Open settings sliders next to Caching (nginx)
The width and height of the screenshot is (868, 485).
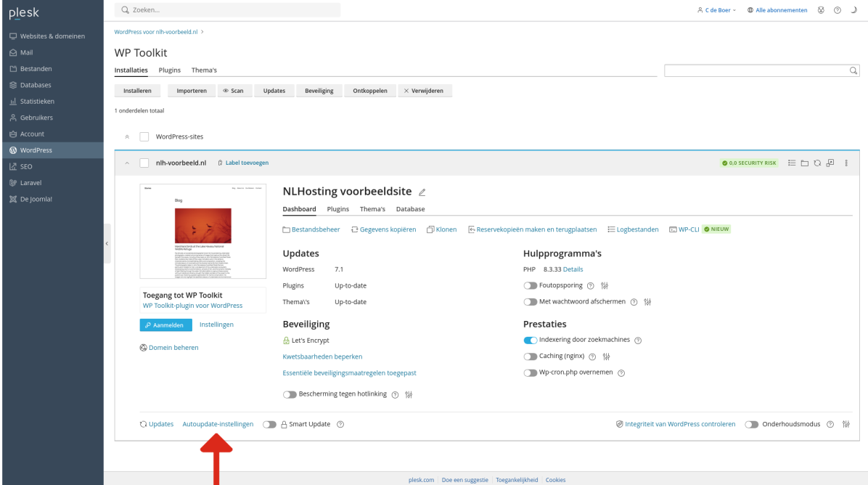click(606, 356)
